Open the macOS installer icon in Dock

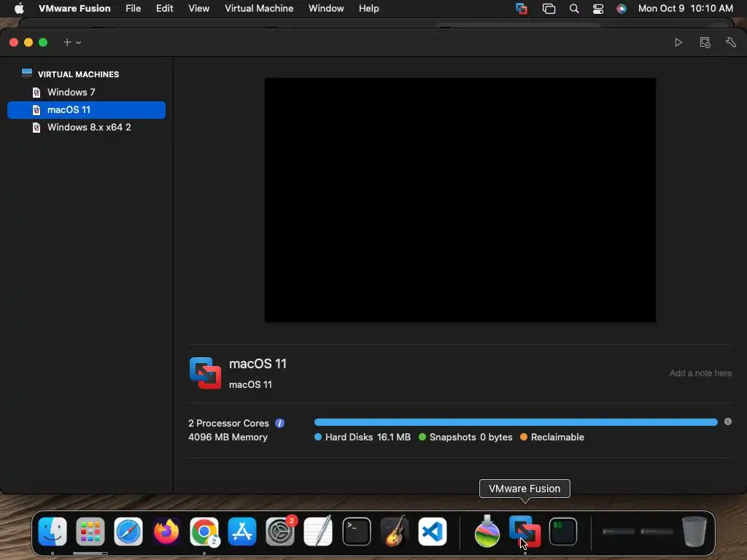[x=487, y=532]
